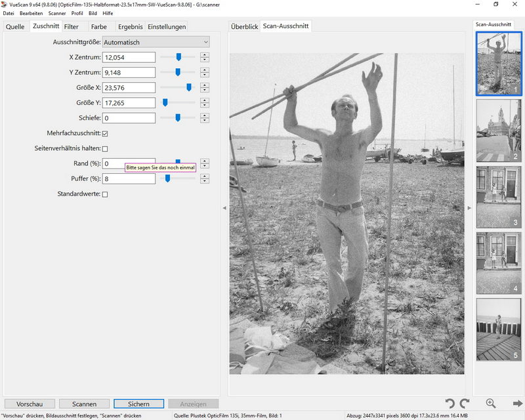525x420 pixels.
Task: Select thumbnail 5 in the scan strip
Action: coord(498,329)
